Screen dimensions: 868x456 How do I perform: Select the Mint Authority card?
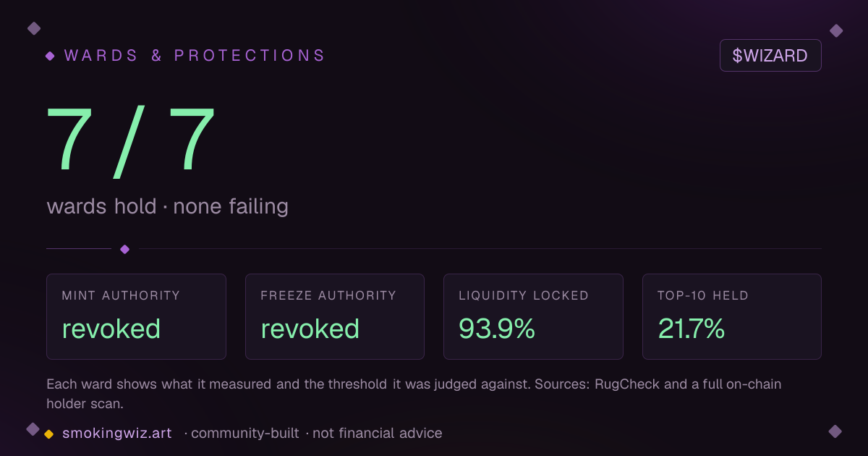click(x=136, y=316)
